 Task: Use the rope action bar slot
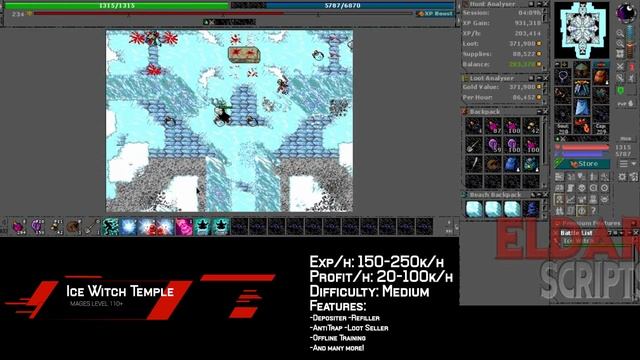(73, 227)
